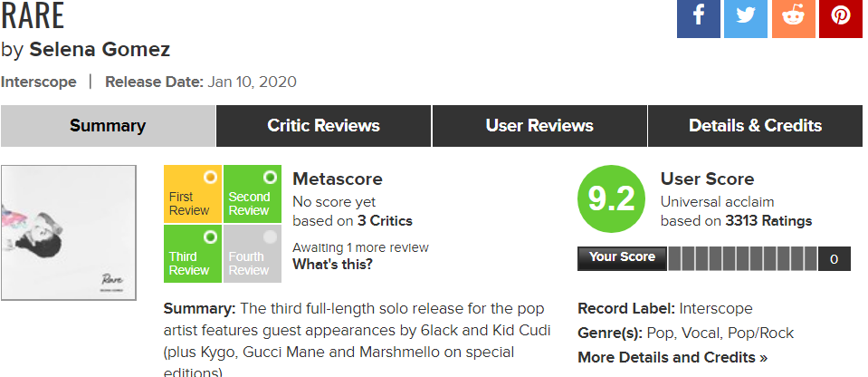Share album on Reddit
Screen dimensions: 868x377
coord(793,18)
